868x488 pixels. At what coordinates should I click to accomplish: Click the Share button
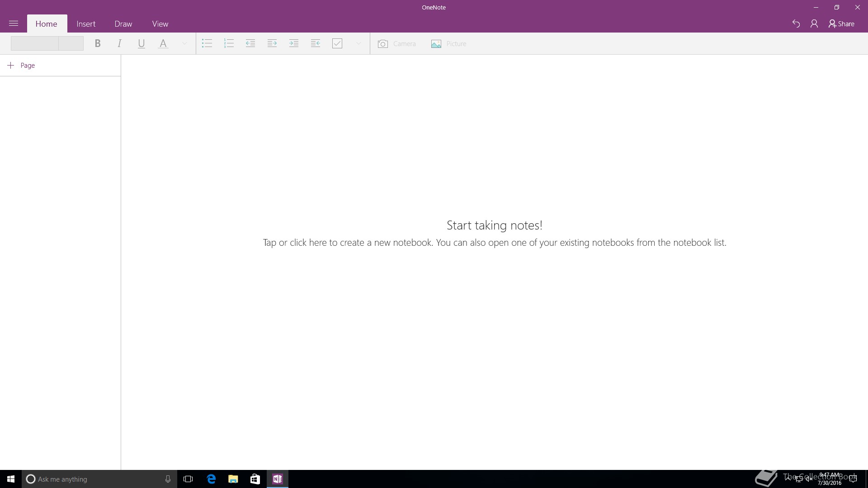click(841, 23)
